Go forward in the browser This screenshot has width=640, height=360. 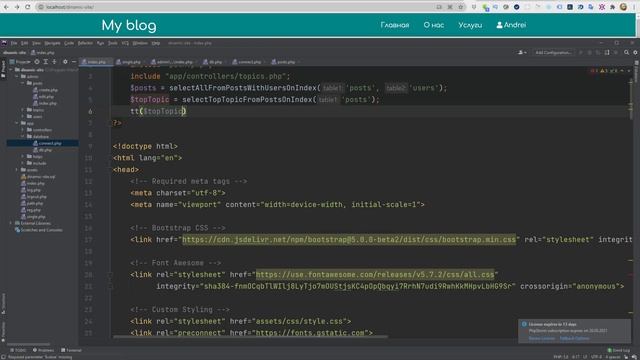pos(17,7)
